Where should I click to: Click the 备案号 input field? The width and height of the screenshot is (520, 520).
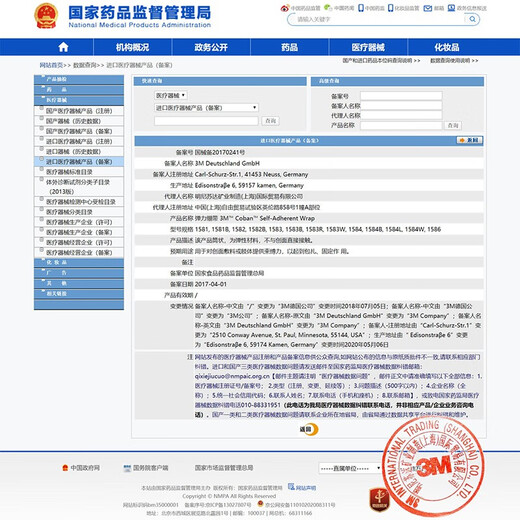[x=401, y=96]
